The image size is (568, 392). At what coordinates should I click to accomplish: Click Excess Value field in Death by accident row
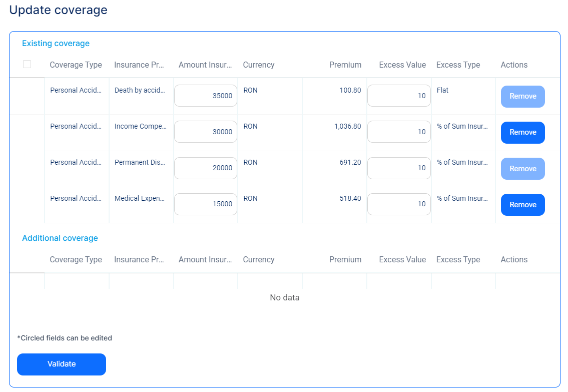(399, 96)
